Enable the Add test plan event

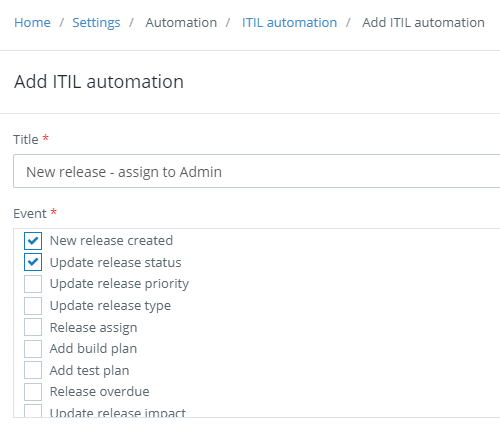click(x=33, y=370)
